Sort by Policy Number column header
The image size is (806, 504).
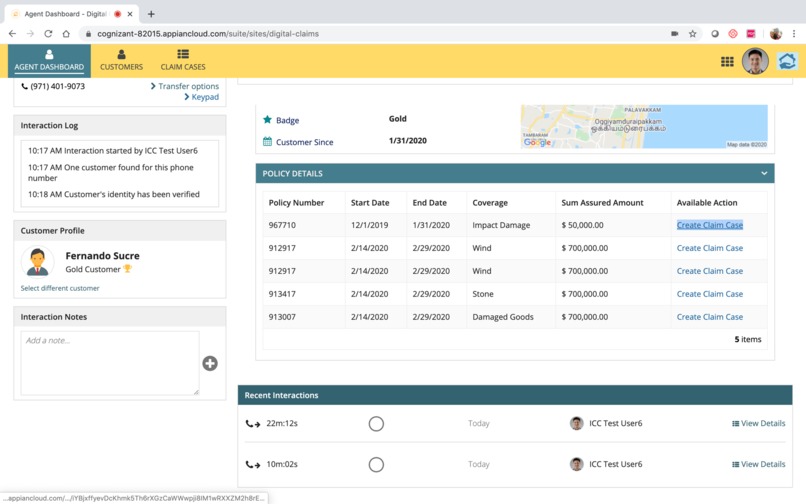296,203
